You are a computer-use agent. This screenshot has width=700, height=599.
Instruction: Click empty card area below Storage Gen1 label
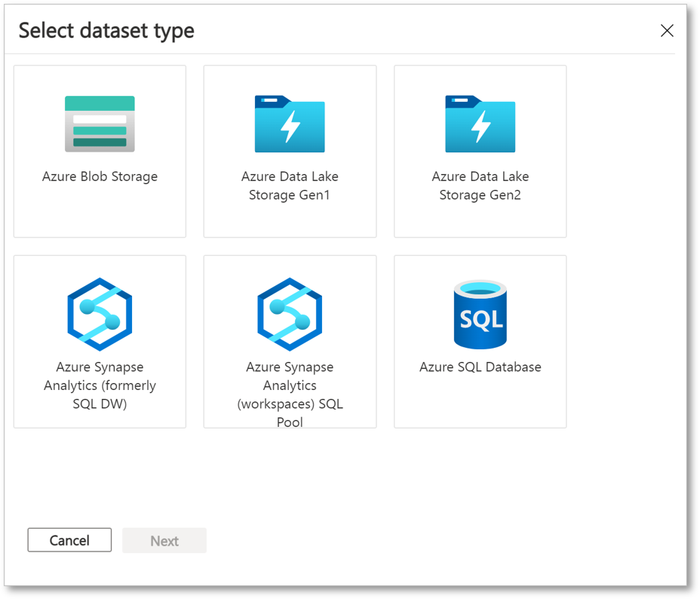(290, 220)
